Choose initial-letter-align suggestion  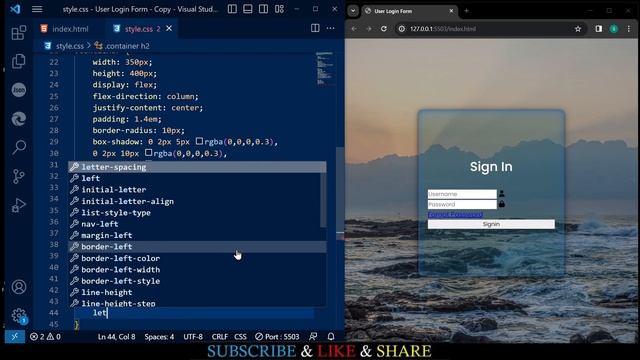tap(194, 201)
